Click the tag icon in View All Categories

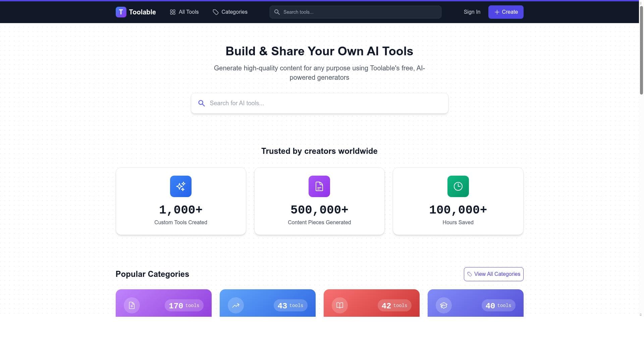tap(470, 274)
